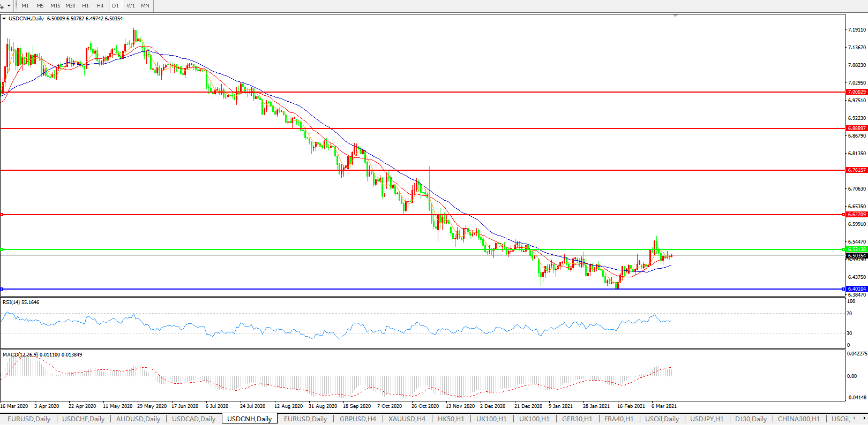This screenshot has height=425, width=868.
Task: Choose the MN monthly timeframe
Action: (x=145, y=5)
